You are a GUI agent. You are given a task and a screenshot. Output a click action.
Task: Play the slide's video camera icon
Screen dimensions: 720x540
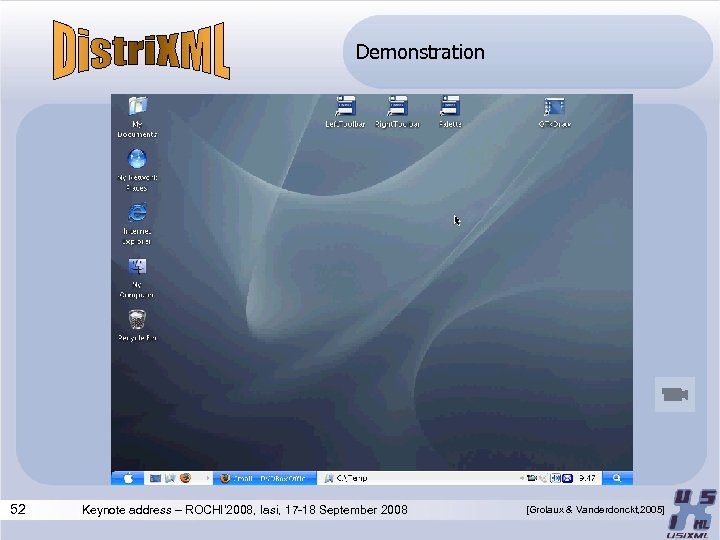coord(675,394)
